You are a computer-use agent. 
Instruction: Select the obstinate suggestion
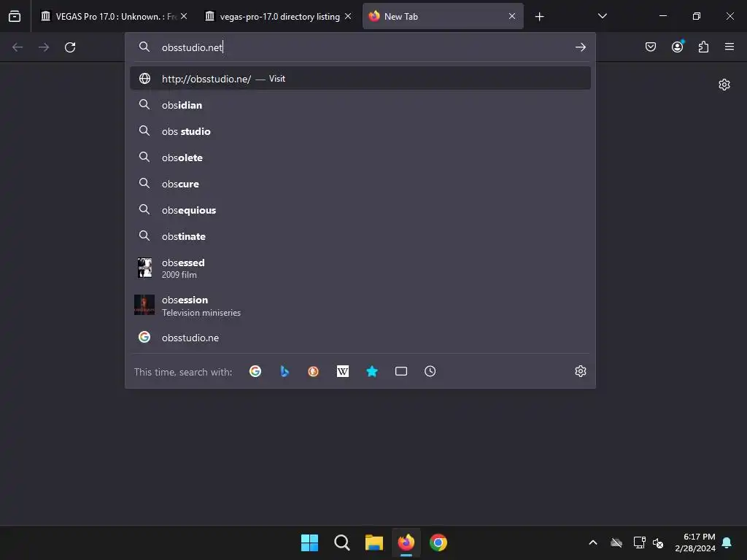(360, 236)
